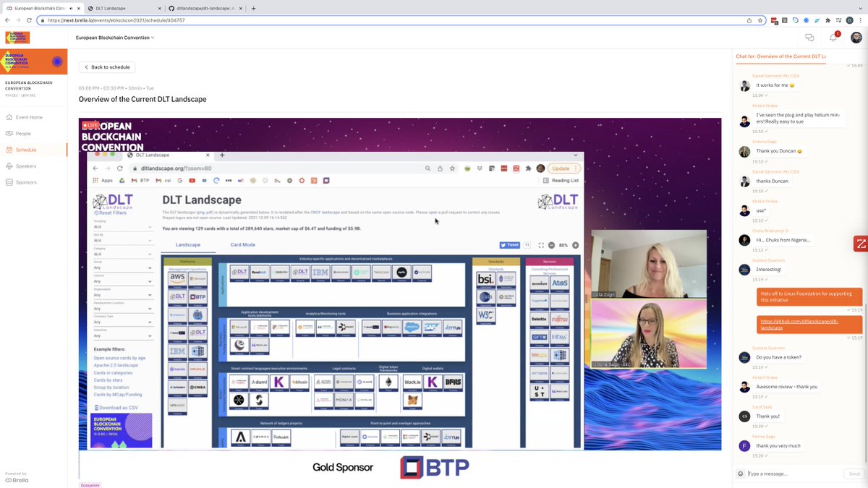Click the Ecosystem tag below the video

[90, 485]
